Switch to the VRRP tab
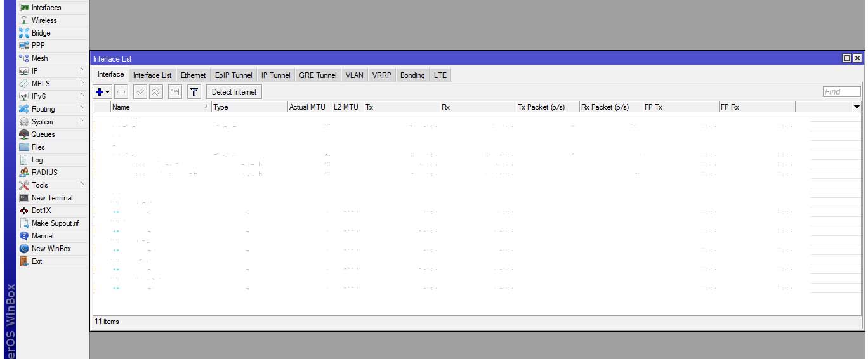Viewport: 868px width, 359px height. [x=382, y=75]
